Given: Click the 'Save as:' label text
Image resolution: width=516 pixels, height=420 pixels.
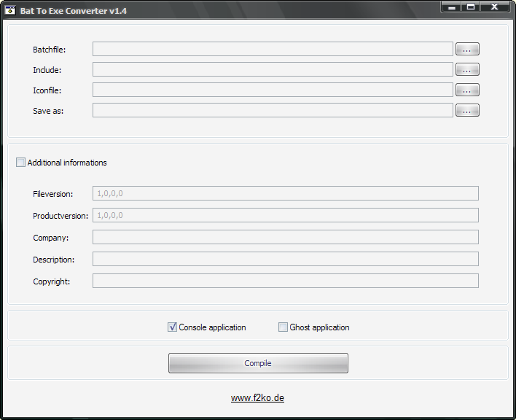Looking at the screenshot, I should tap(48, 111).
